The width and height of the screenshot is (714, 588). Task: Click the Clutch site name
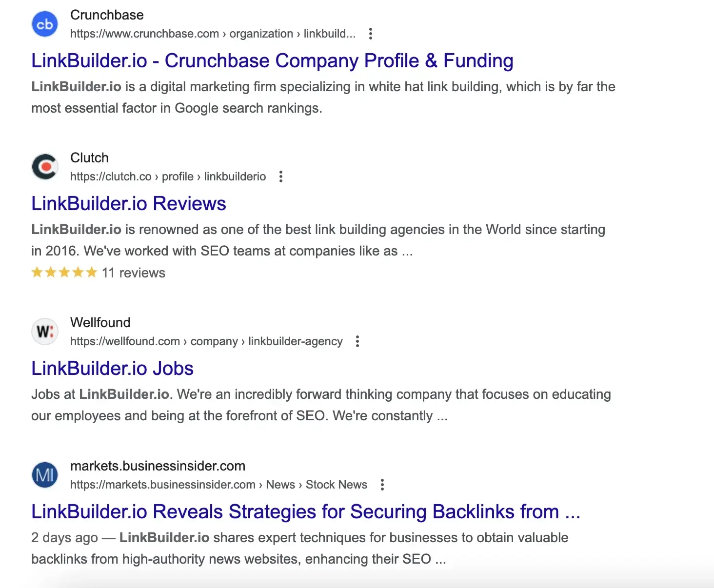pos(89,158)
